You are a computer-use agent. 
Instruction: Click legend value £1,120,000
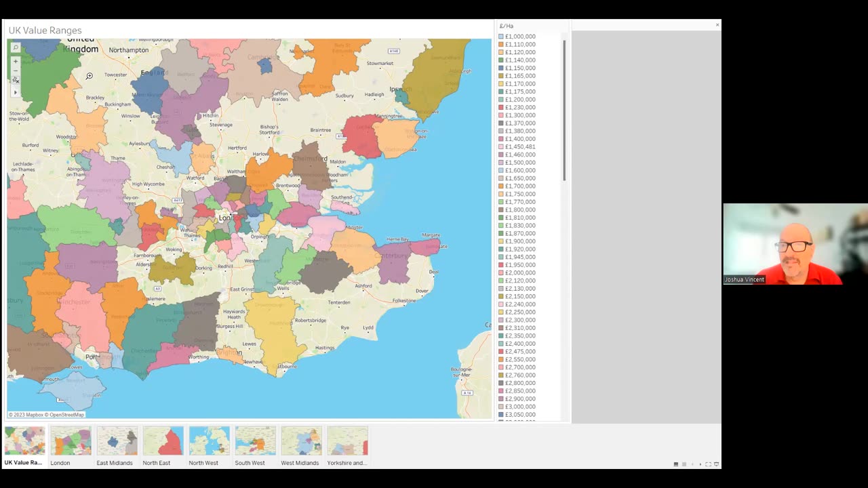point(520,52)
